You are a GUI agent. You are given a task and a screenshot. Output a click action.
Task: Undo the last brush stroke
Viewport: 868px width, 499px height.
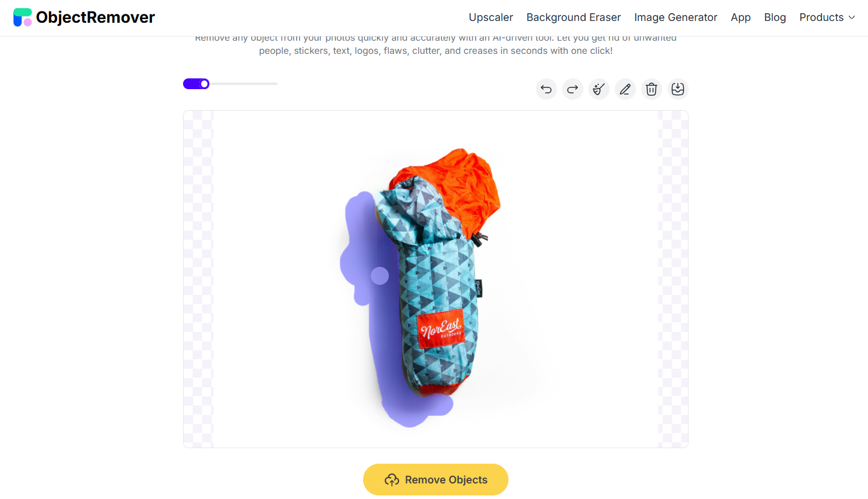click(x=546, y=89)
